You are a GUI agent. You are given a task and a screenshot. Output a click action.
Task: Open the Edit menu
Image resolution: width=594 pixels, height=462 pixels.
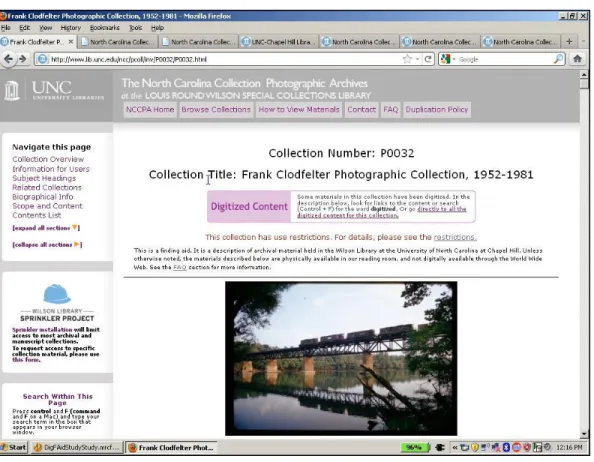[x=25, y=28]
